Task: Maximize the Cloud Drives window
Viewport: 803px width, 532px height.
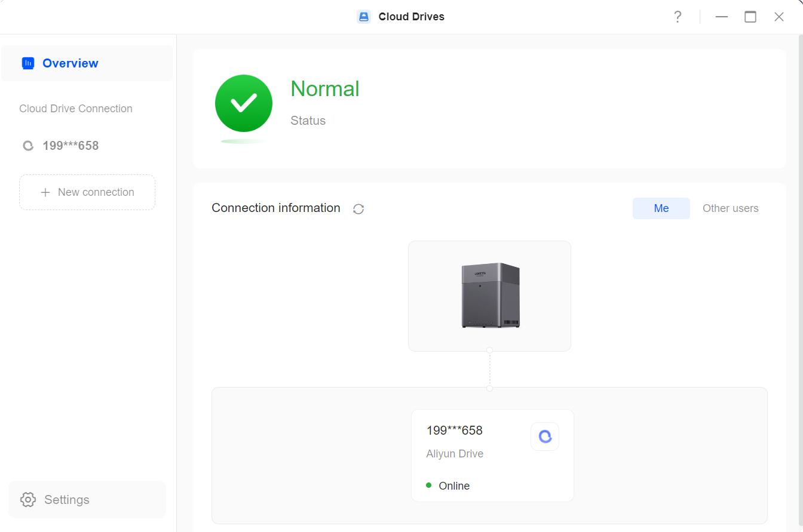Action: click(x=750, y=17)
